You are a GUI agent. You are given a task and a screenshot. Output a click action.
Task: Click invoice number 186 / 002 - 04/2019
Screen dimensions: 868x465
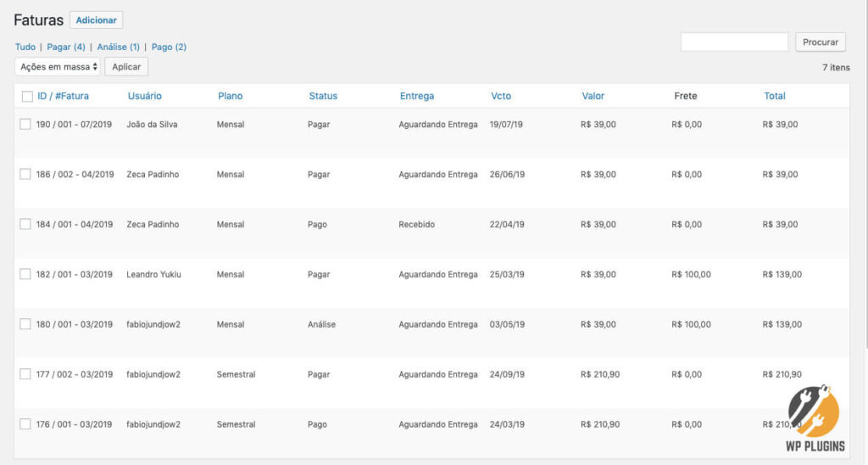[x=75, y=174]
